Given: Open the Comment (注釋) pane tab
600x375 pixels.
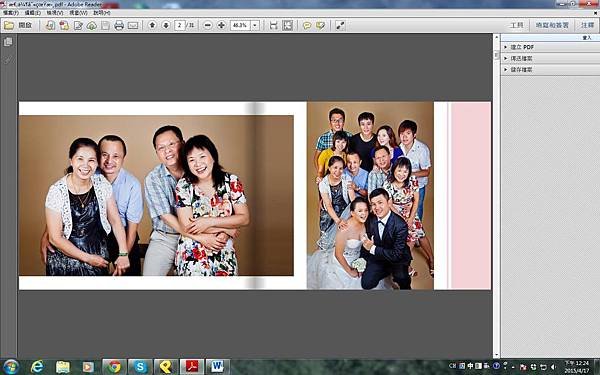Looking at the screenshot, I should click(587, 25).
